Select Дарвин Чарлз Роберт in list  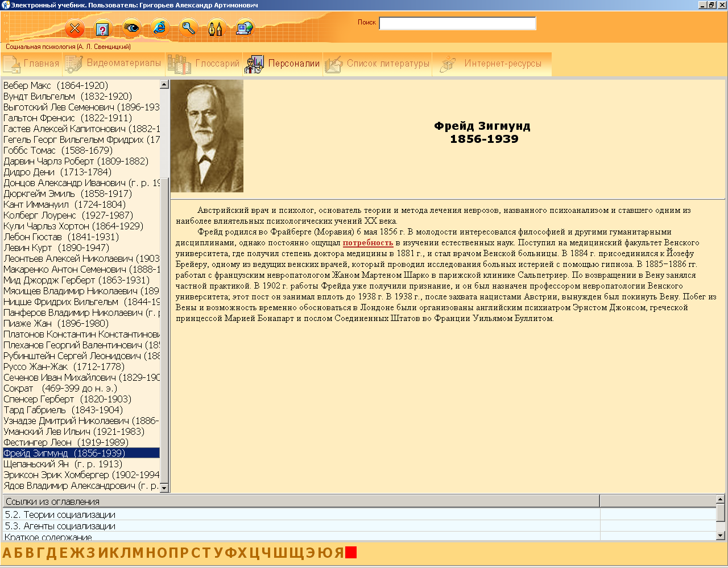(x=81, y=161)
